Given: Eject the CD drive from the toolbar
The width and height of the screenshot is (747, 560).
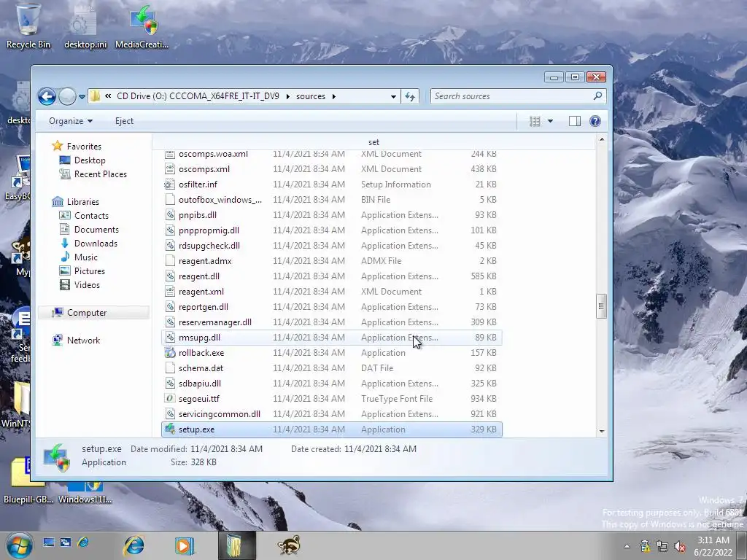Looking at the screenshot, I should pos(124,121).
